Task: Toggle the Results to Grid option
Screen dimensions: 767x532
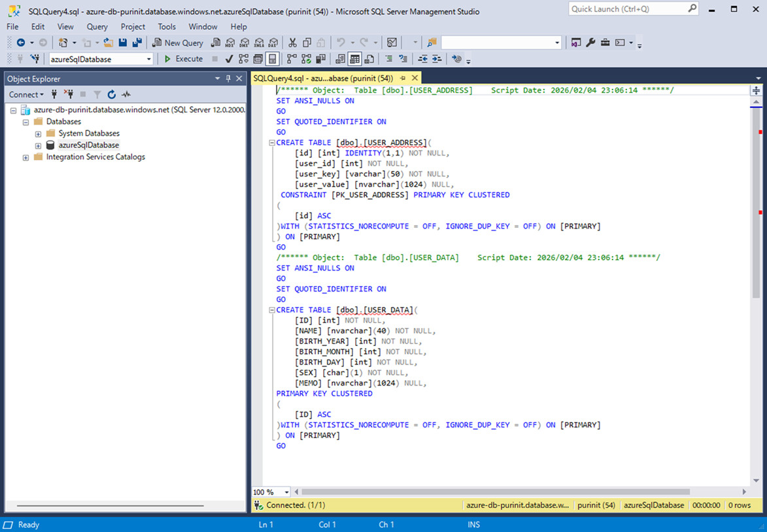Action: click(x=354, y=59)
